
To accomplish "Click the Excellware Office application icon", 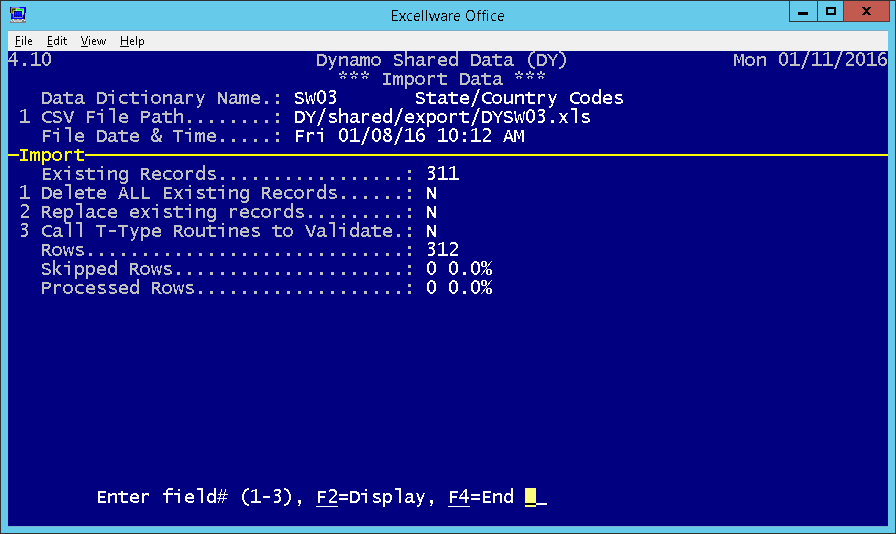I will click(x=18, y=14).
